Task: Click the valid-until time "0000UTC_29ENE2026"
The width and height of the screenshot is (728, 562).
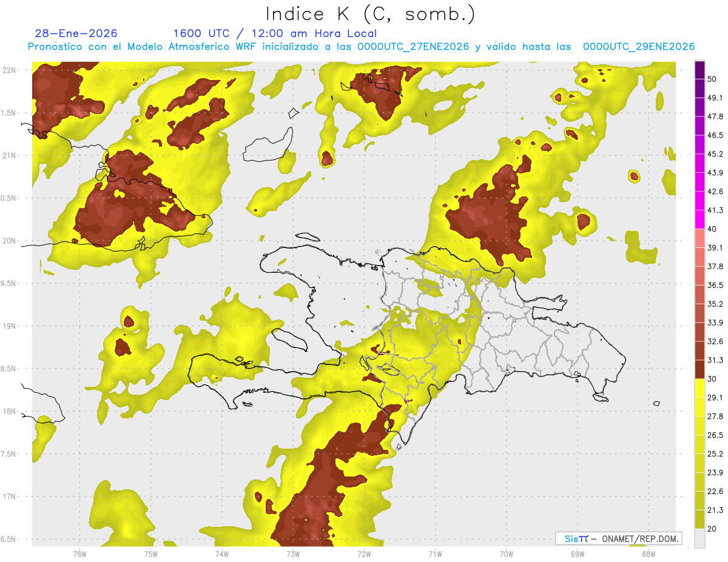Action: (639, 47)
